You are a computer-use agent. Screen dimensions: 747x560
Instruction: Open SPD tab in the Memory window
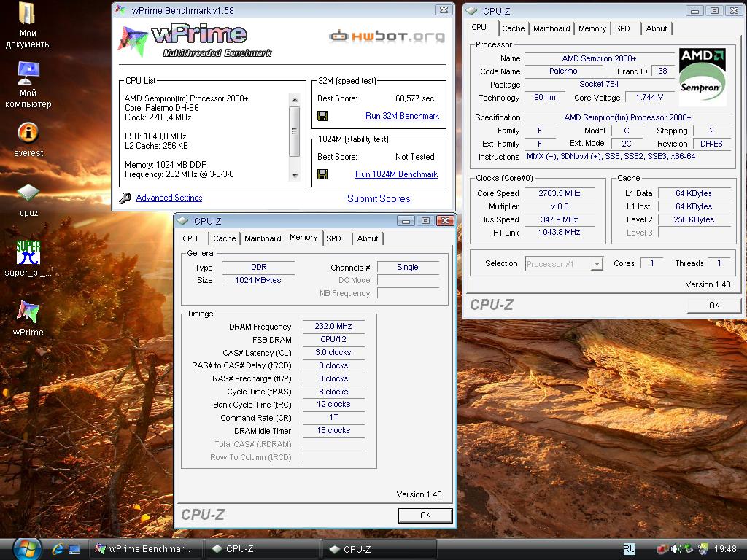333,238
